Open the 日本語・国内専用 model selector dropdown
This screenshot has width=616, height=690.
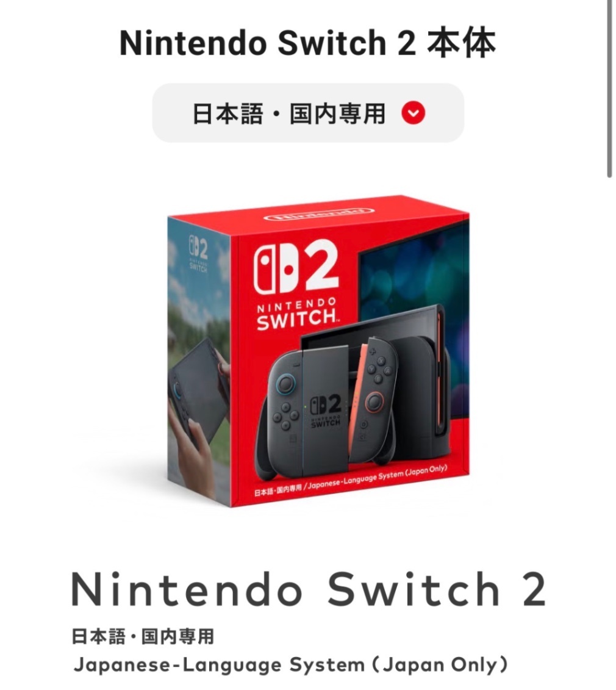pyautogui.click(x=308, y=113)
